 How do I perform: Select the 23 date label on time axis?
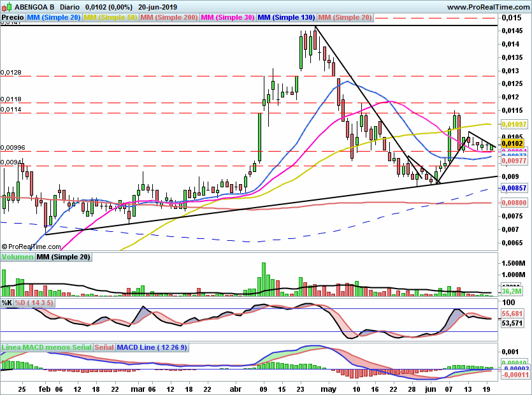pos(300,389)
